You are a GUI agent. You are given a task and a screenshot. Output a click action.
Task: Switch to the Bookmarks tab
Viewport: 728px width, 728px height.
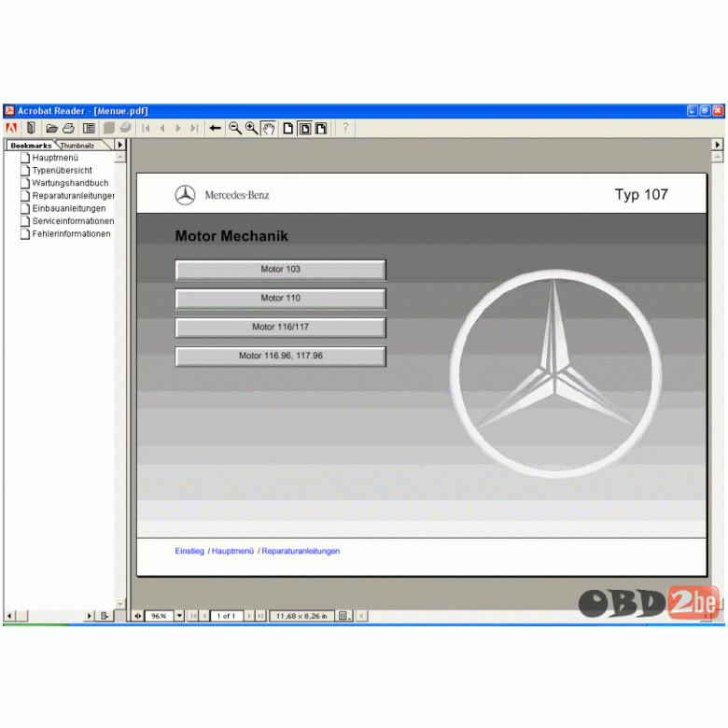31,146
